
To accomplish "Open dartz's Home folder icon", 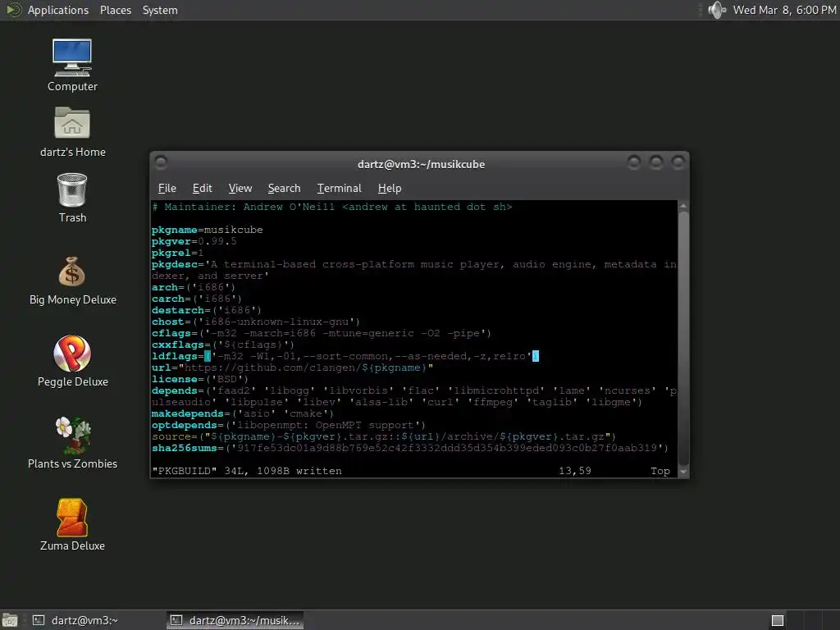I will pyautogui.click(x=72, y=132).
